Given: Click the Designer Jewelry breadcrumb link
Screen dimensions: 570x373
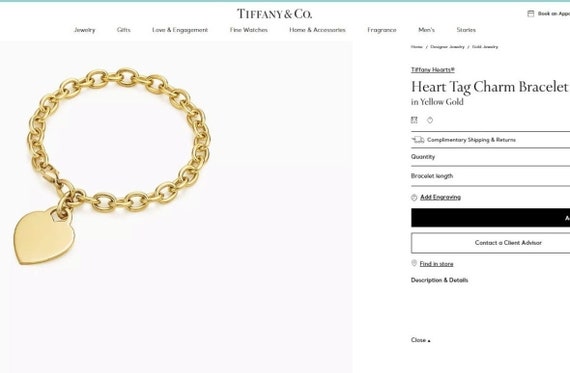Looking at the screenshot, I should [x=447, y=47].
